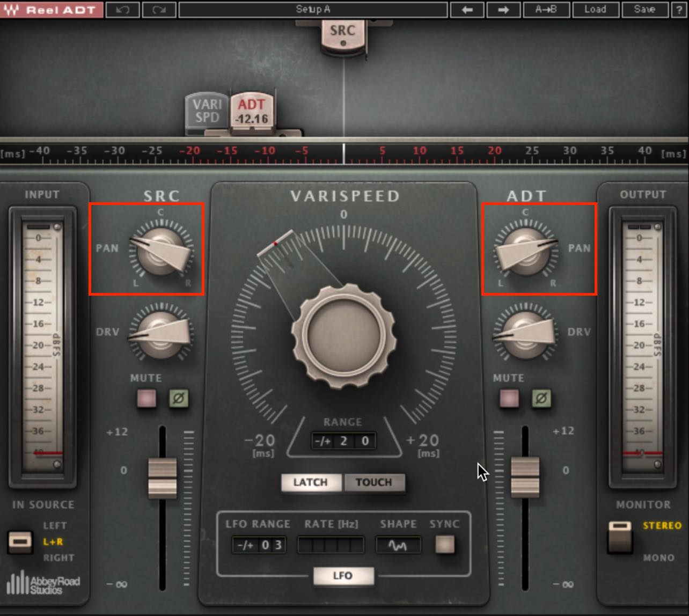This screenshot has height=616, width=689.
Task: Select the VARI SPD tape head
Action: click(207, 112)
